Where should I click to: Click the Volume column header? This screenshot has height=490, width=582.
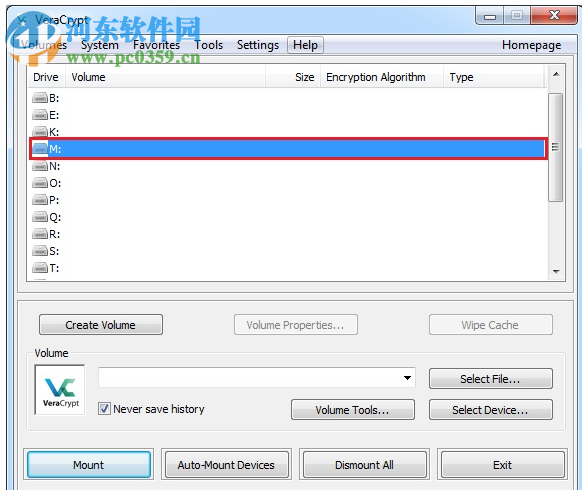point(165,77)
